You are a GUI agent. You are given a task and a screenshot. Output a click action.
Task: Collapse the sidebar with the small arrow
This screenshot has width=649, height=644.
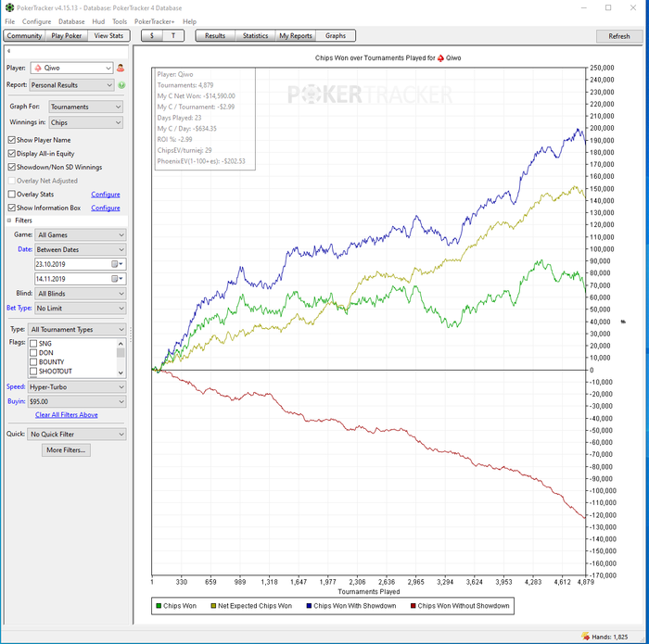[x=8, y=51]
